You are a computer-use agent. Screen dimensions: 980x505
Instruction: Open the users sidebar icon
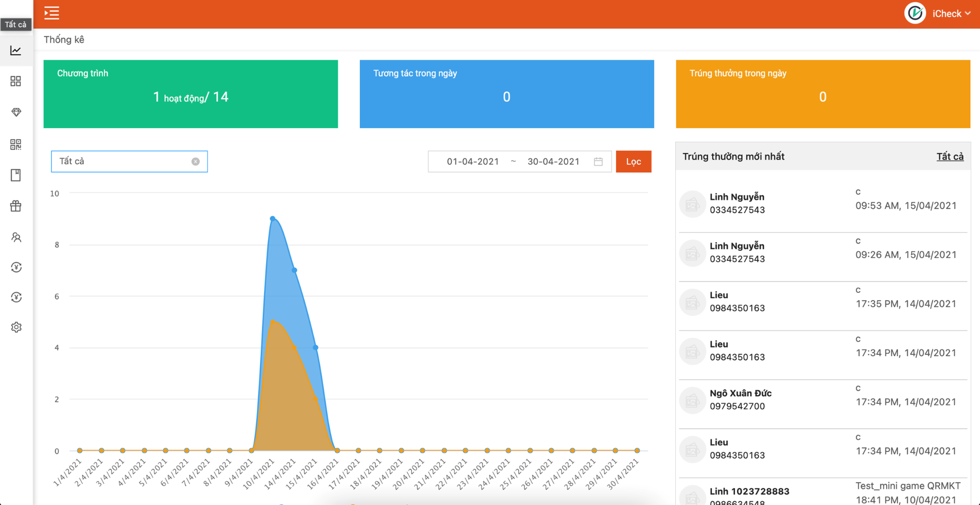[x=16, y=237]
